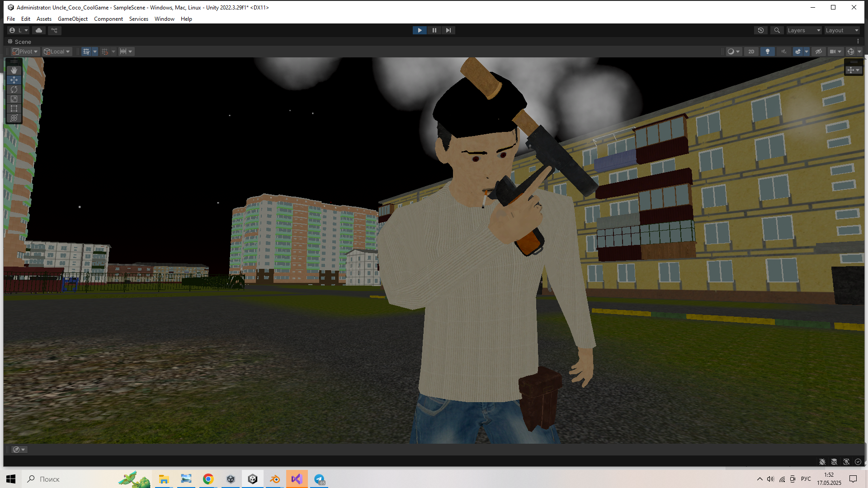Select the Scale tool

14,99
